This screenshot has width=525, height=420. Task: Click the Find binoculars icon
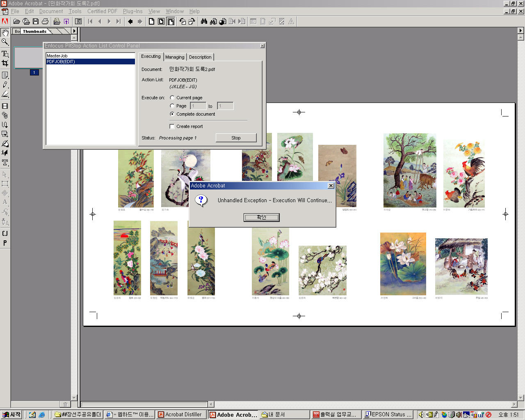click(x=204, y=21)
